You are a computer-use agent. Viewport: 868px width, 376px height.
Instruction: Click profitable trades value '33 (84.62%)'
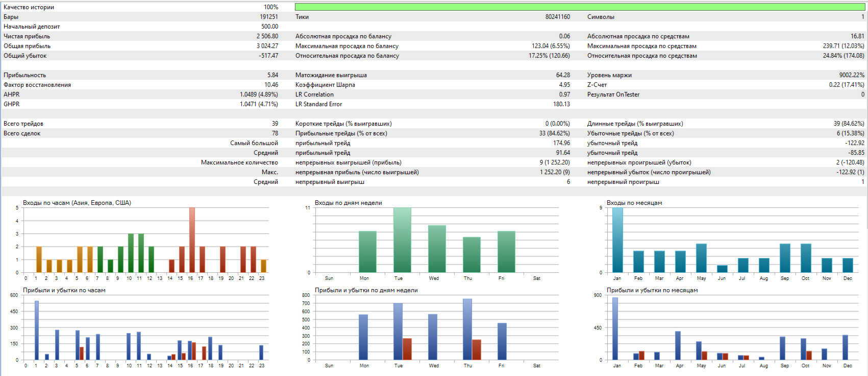[555, 133]
